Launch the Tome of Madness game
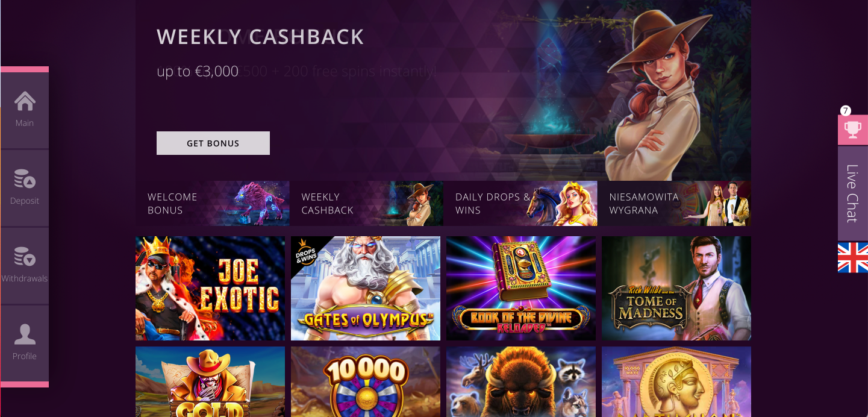868x417 pixels. tap(676, 288)
